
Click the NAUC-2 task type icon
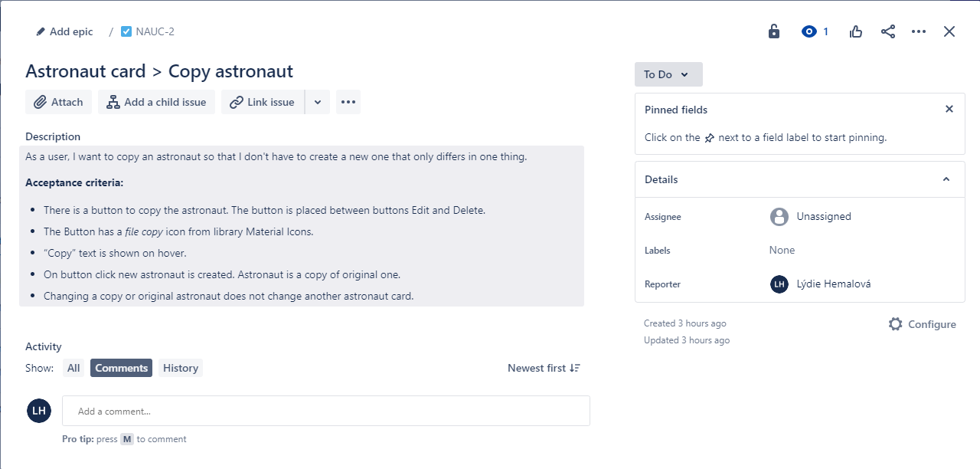tap(125, 31)
